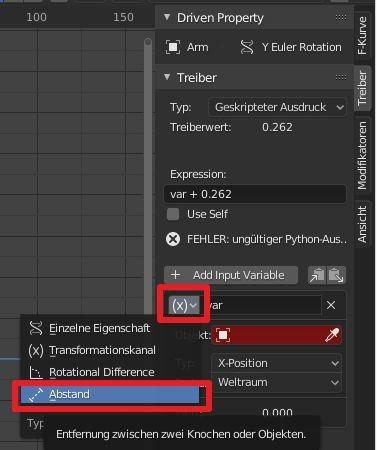Select Rotational Difference menu entry
Image resolution: width=377 pixels, height=450 pixels.
point(110,372)
